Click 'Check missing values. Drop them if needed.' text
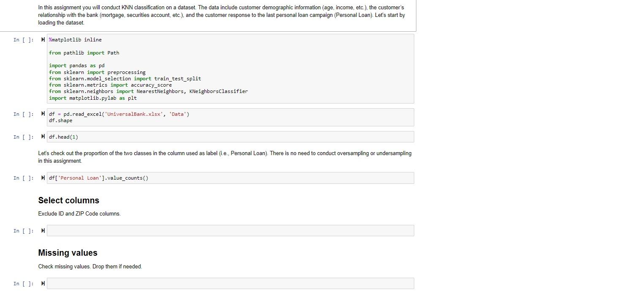The width and height of the screenshot is (644, 295). pyautogui.click(x=90, y=266)
